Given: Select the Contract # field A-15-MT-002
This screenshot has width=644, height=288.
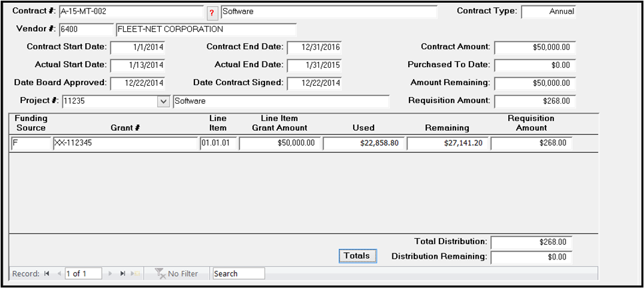Looking at the screenshot, I should coord(131,11).
